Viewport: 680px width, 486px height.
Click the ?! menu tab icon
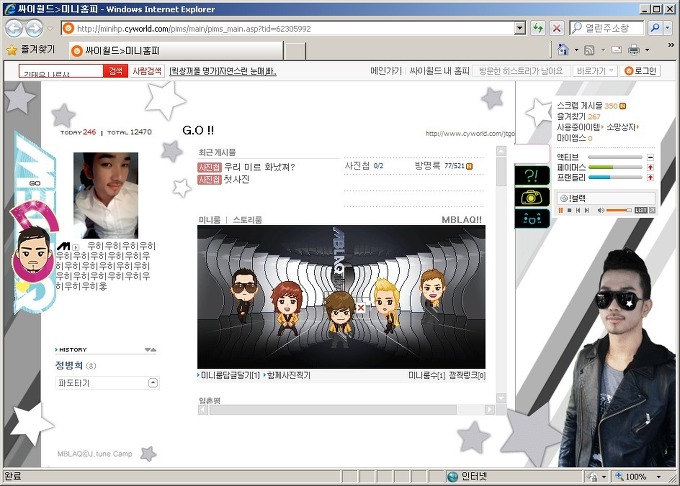532,176
